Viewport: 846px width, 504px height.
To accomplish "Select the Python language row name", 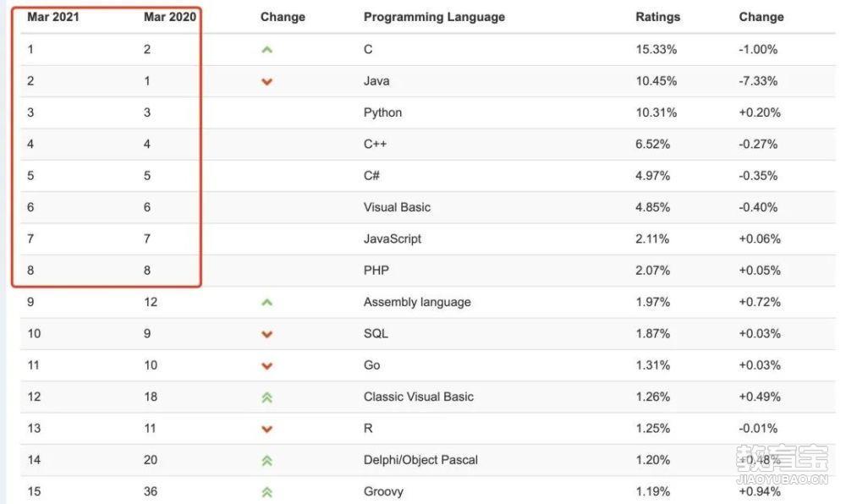I will pyautogui.click(x=382, y=112).
